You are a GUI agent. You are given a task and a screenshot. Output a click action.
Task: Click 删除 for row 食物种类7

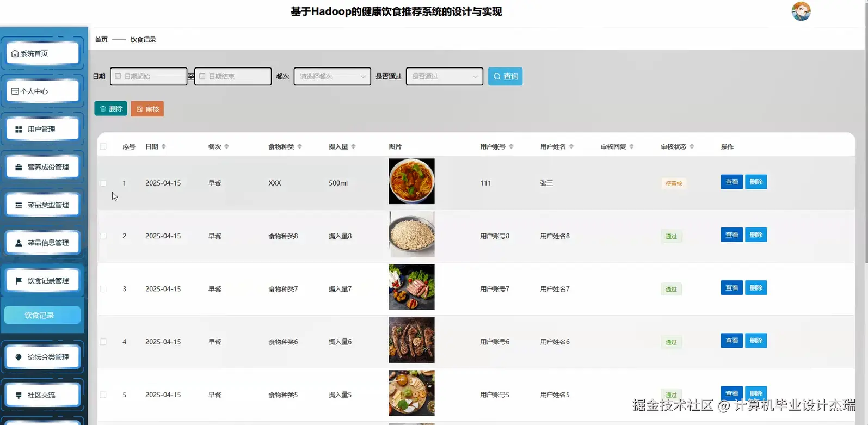click(756, 287)
